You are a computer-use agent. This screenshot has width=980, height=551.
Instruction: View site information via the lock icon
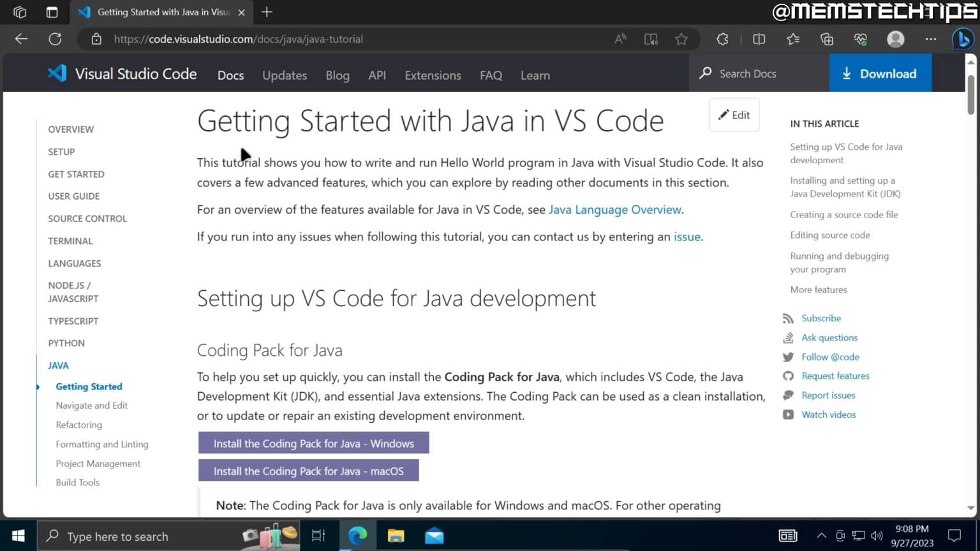96,39
